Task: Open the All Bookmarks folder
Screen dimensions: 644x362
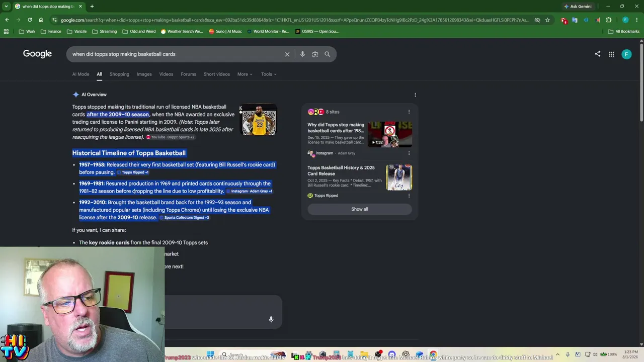Action: [x=624, y=31]
